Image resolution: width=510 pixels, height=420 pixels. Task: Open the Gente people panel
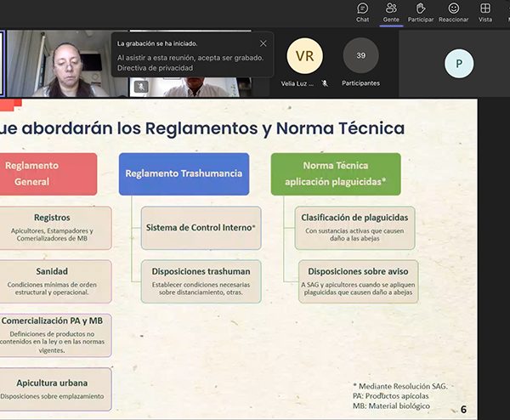pos(391,12)
